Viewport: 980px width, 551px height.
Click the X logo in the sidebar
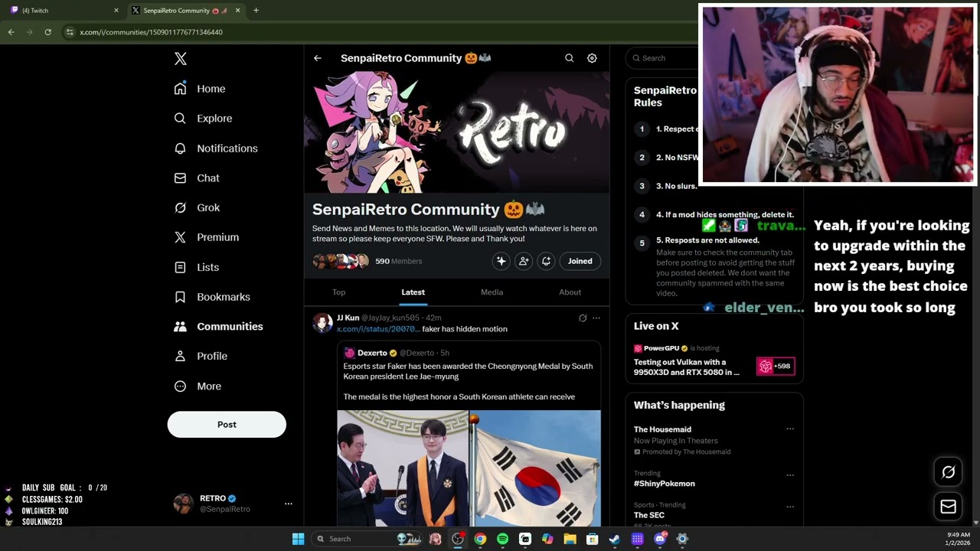pos(181,59)
